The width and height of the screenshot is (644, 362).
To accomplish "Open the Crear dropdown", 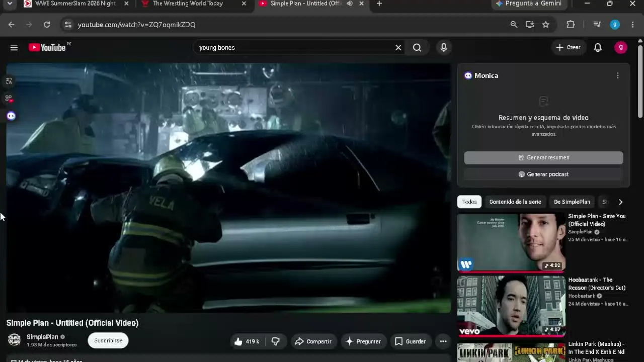I will [x=569, y=47].
